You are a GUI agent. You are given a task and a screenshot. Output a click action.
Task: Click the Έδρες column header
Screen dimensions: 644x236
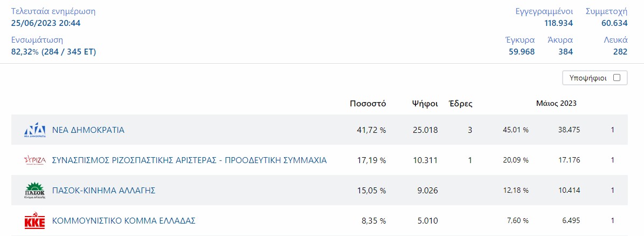461,104
